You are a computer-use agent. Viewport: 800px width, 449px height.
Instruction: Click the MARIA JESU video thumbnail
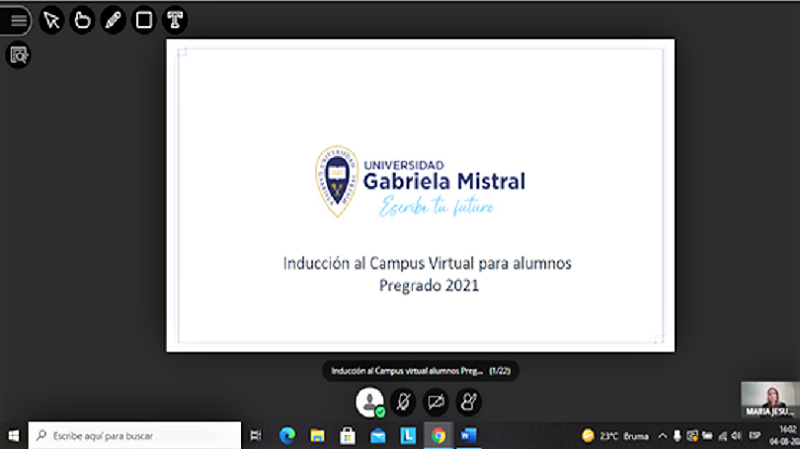tap(770, 400)
